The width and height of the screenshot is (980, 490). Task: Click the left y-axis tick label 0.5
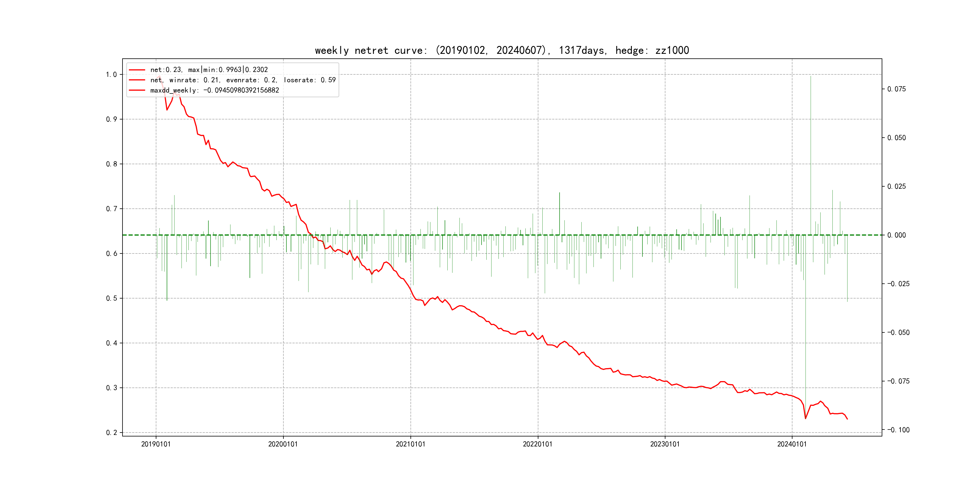[111, 298]
